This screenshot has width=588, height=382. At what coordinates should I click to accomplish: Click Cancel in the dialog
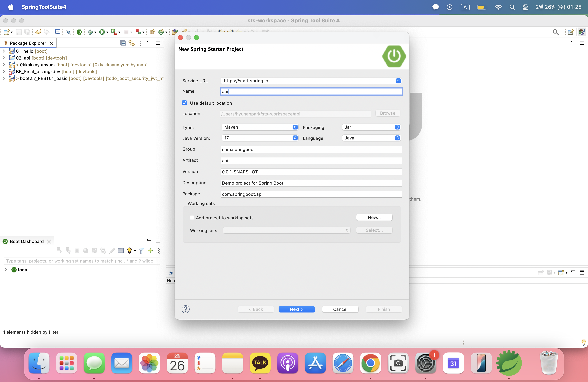pyautogui.click(x=340, y=309)
